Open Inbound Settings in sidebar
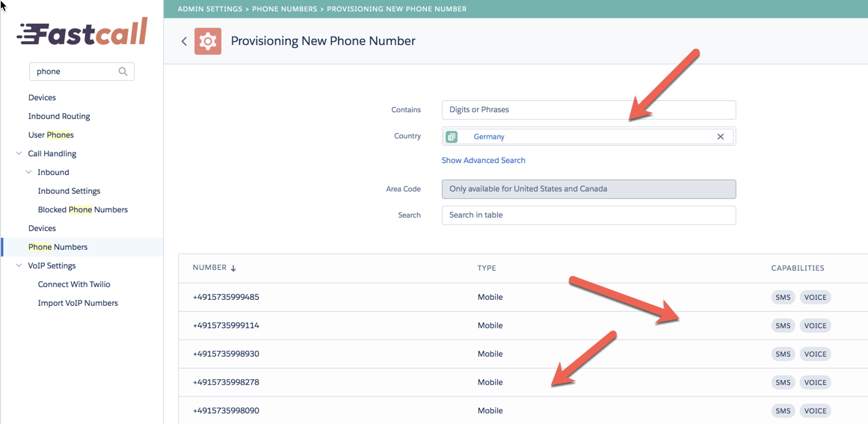The height and width of the screenshot is (424, 868). [70, 191]
